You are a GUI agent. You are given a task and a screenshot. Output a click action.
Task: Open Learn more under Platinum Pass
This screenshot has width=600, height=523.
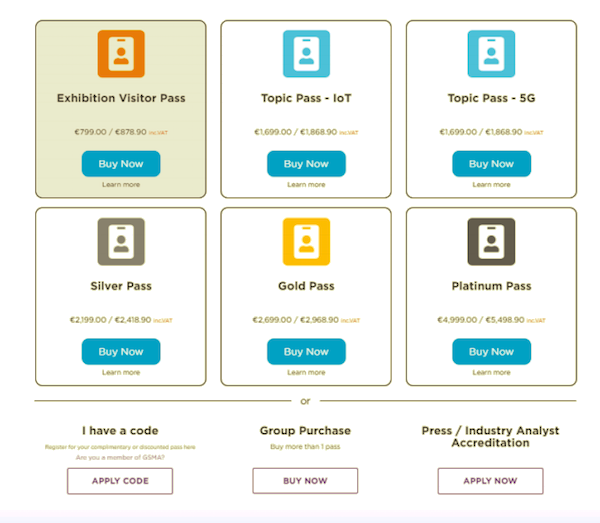(x=491, y=372)
